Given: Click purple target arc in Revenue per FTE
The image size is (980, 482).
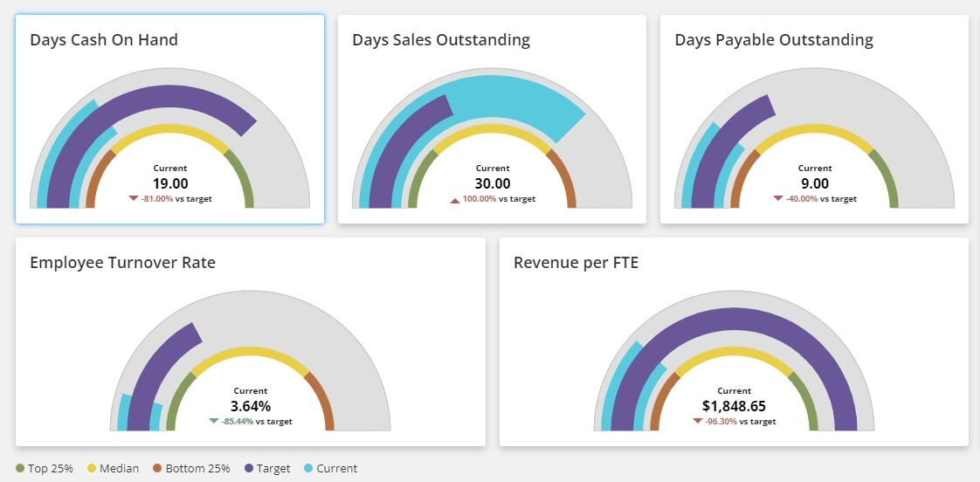Looking at the screenshot, I should click(x=735, y=319).
